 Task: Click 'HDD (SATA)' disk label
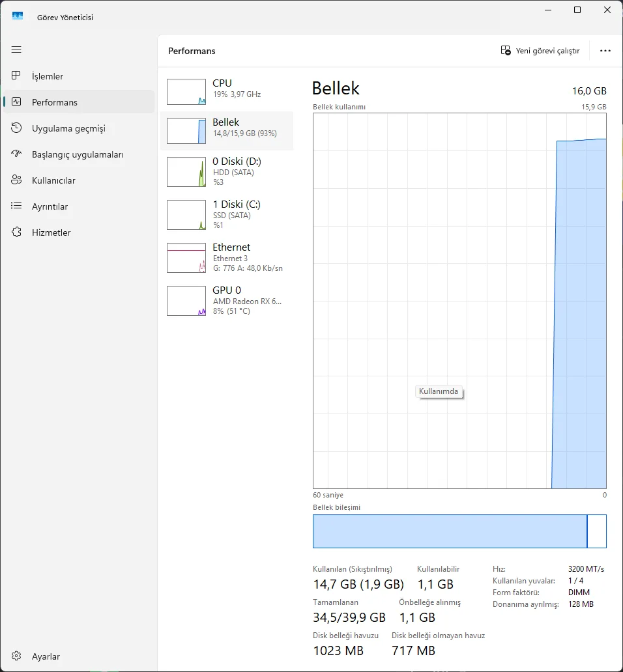coord(233,173)
